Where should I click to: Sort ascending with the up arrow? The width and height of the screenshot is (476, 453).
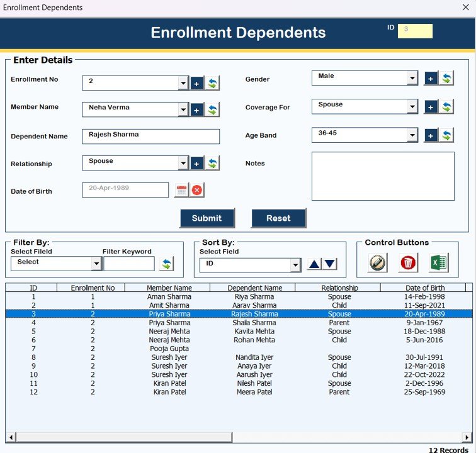[314, 264]
